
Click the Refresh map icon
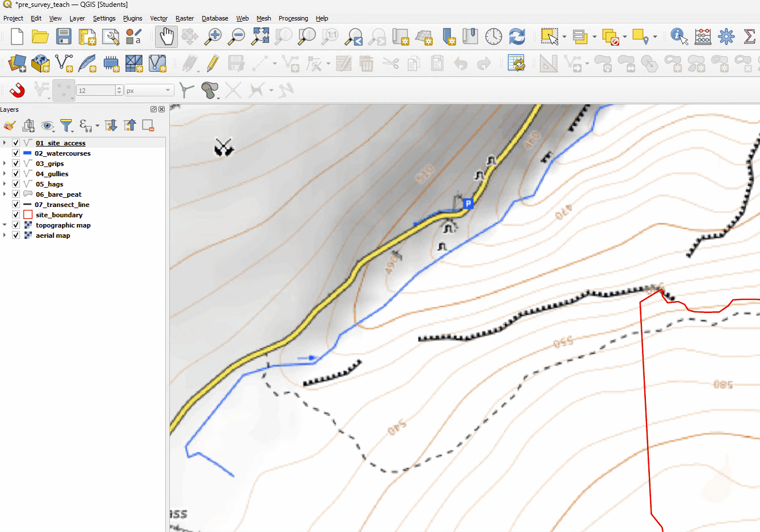pos(517,37)
